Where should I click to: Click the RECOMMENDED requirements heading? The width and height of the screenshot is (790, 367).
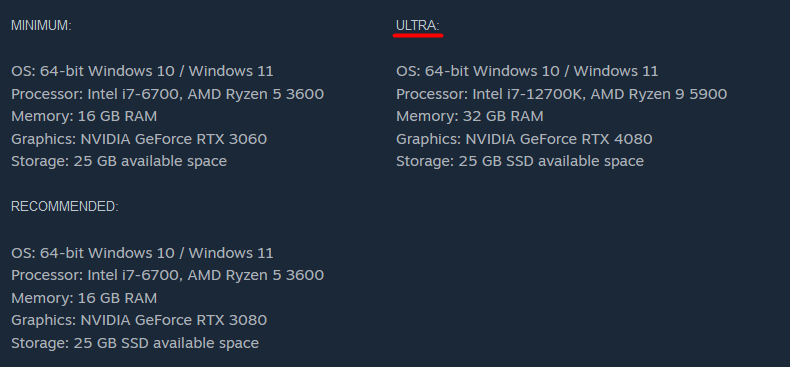[x=64, y=207]
